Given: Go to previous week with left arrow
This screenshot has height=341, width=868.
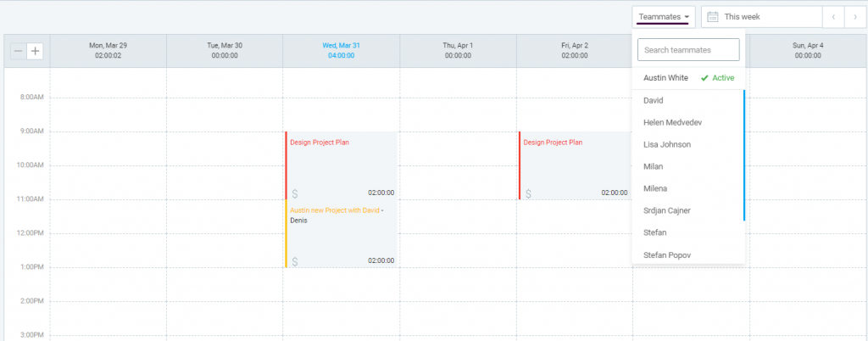Looking at the screenshot, I should [x=834, y=17].
